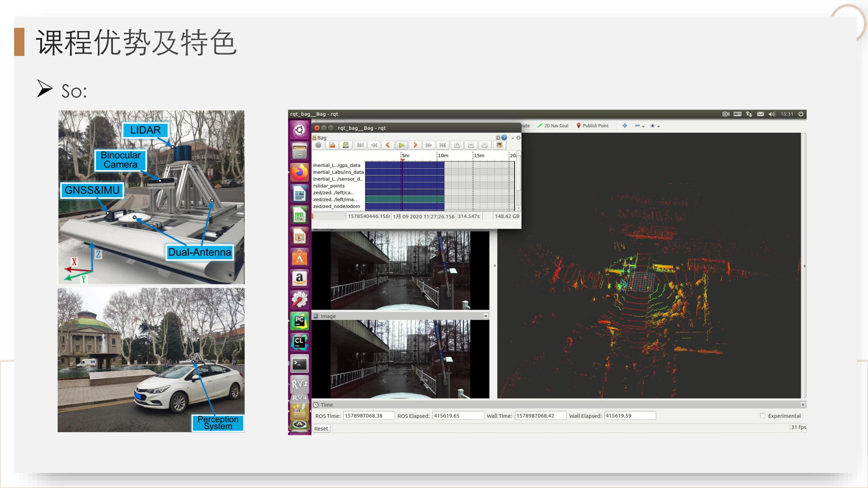Close the Time panel
Screen dimensions: 868x488
pyautogui.click(x=803, y=404)
